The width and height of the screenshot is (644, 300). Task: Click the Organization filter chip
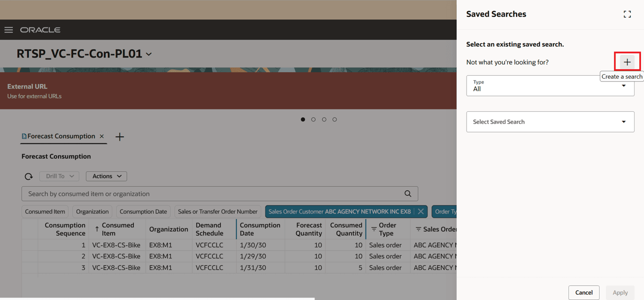[93, 212]
